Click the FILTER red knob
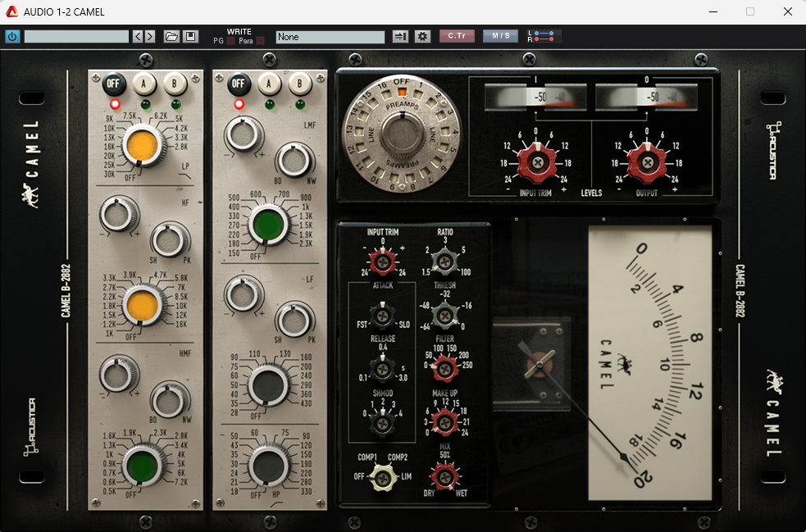Image resolution: width=806 pixels, height=532 pixels. pos(444,369)
